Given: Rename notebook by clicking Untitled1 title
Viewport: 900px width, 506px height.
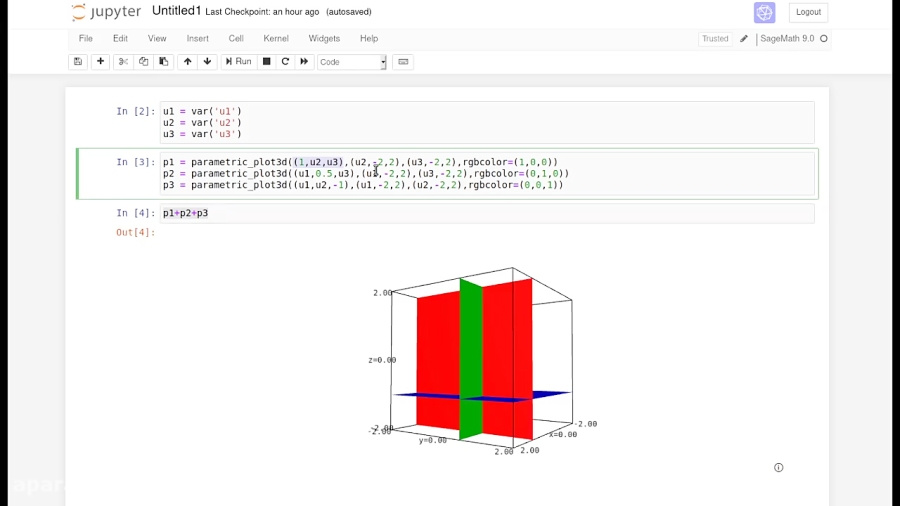Looking at the screenshot, I should click(176, 11).
